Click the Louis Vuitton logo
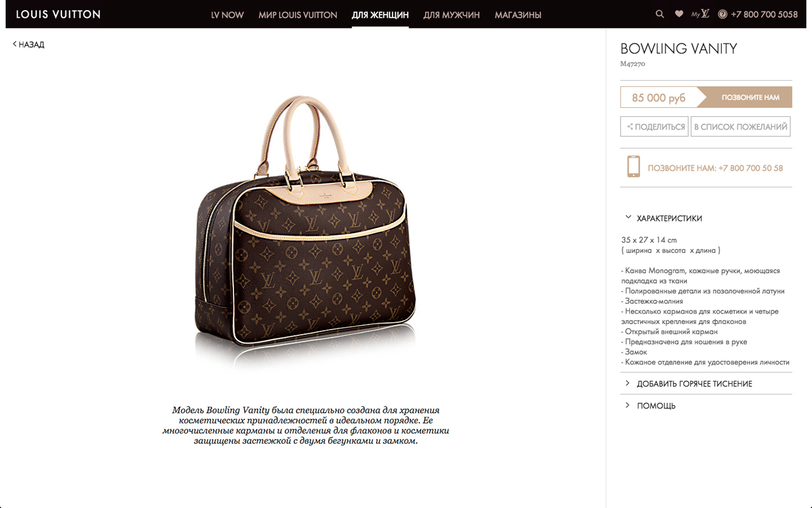812x508 pixels. 58,14
